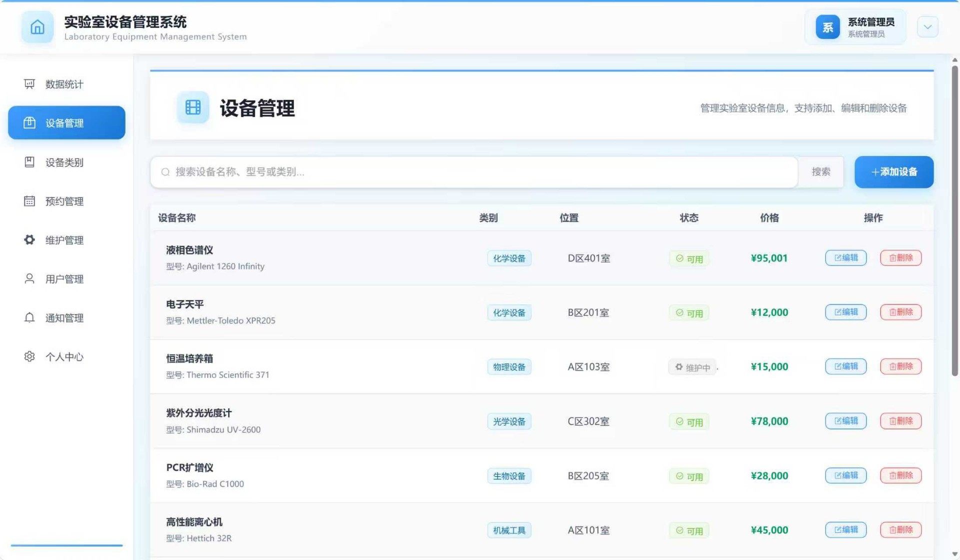Click the 设备管理 page title icon
Image resolution: width=960 pixels, height=560 pixels.
coord(192,107)
